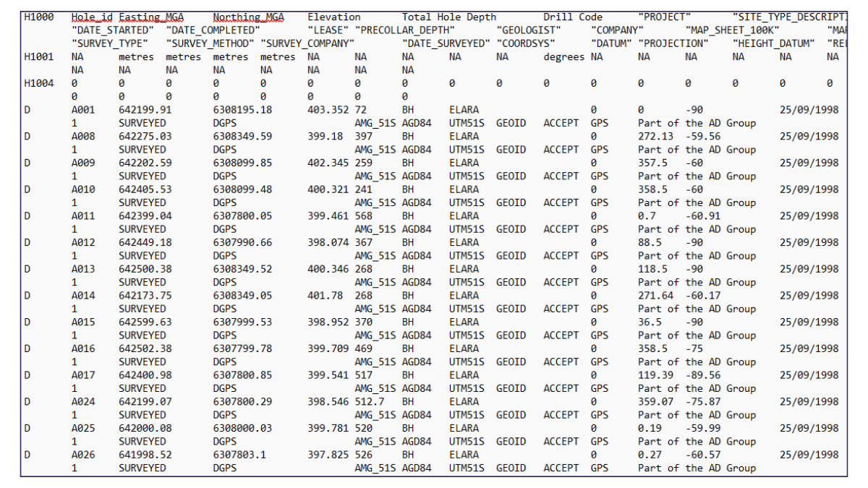Select the "DATE_COMPLETED" header text
Screen dimensions: 868x488
(213, 30)
